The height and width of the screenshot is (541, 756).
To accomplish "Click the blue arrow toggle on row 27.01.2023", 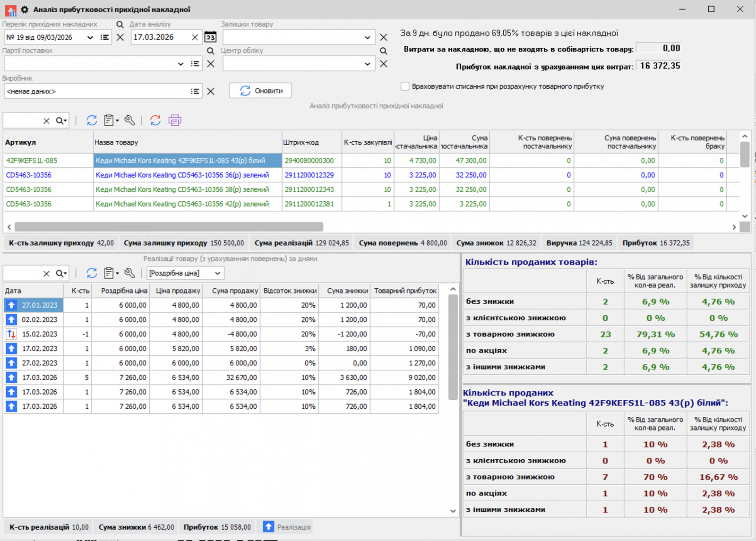I will tap(11, 305).
